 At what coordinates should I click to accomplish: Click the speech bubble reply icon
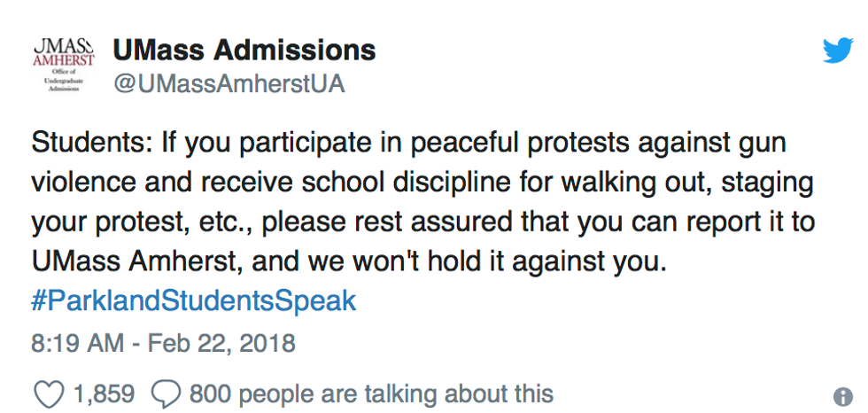[x=167, y=393]
